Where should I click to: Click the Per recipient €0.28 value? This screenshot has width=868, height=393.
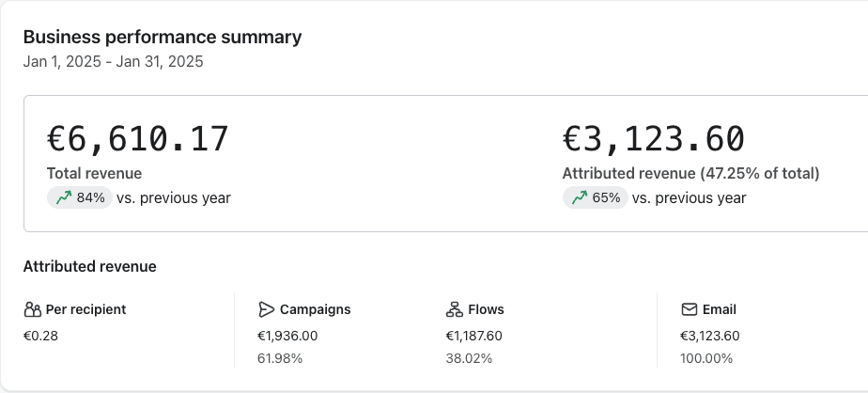(41, 336)
